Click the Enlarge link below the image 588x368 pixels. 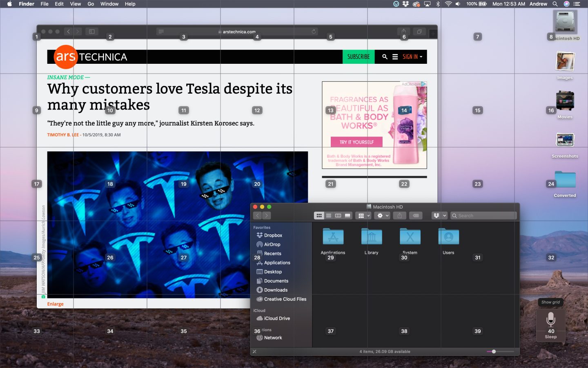(55, 304)
